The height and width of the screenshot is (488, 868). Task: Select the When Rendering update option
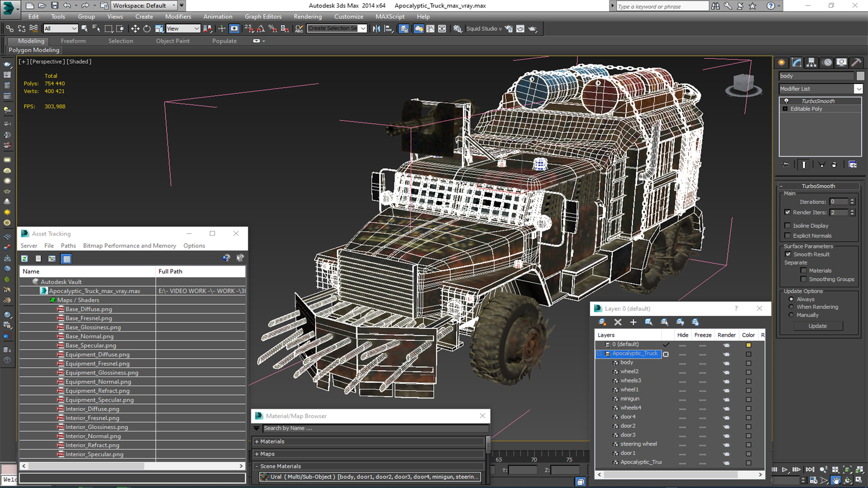[x=791, y=307]
